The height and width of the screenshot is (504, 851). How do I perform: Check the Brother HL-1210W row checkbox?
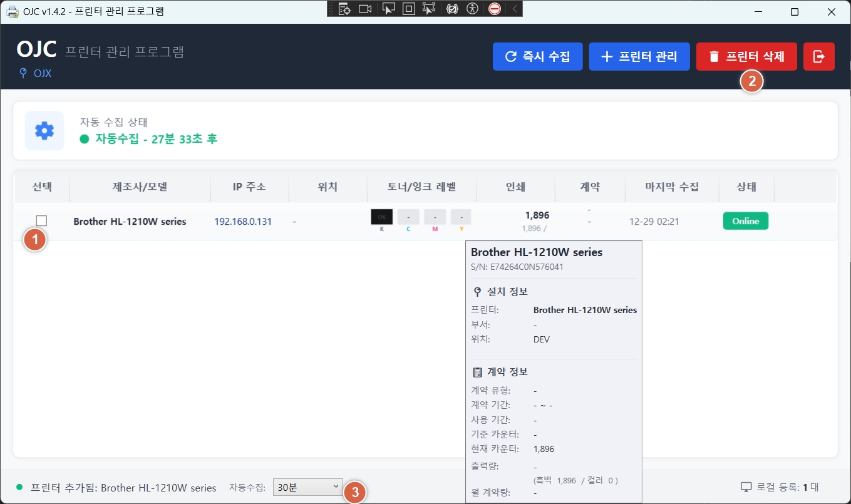41,220
